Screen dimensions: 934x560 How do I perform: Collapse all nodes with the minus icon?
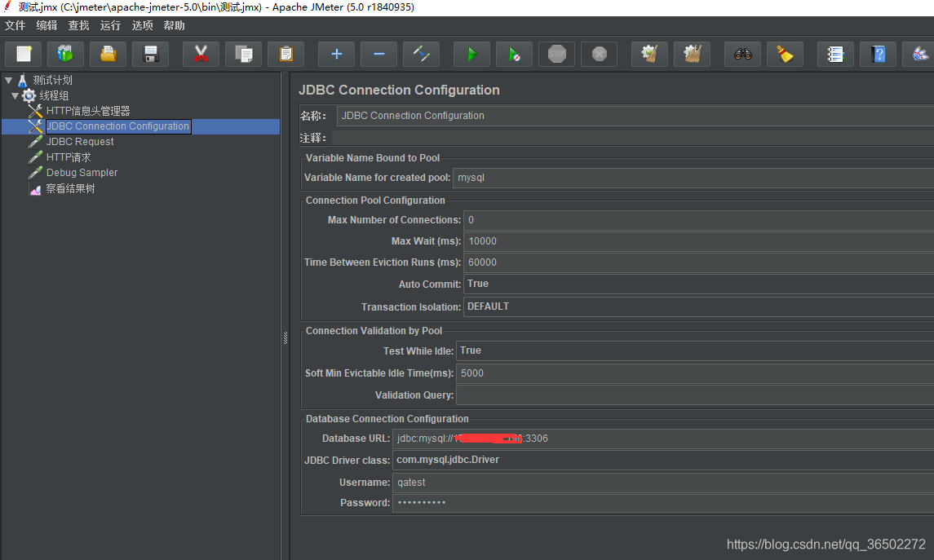pyautogui.click(x=378, y=54)
